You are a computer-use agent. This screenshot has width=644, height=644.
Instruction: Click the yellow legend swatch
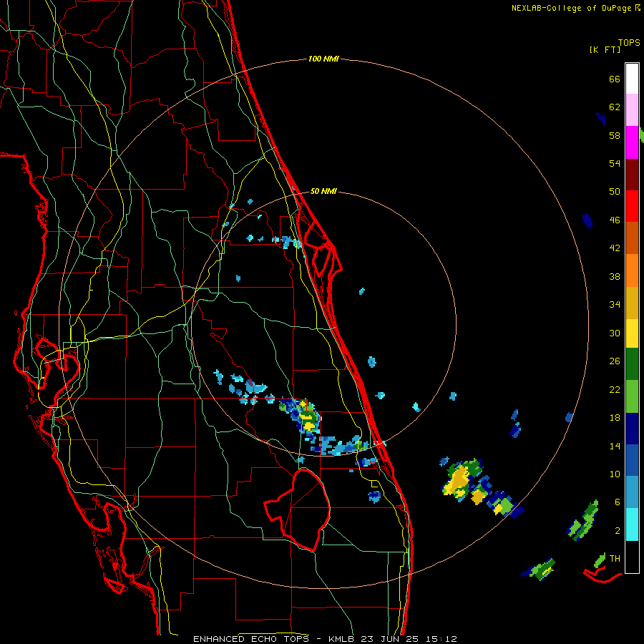632,333
